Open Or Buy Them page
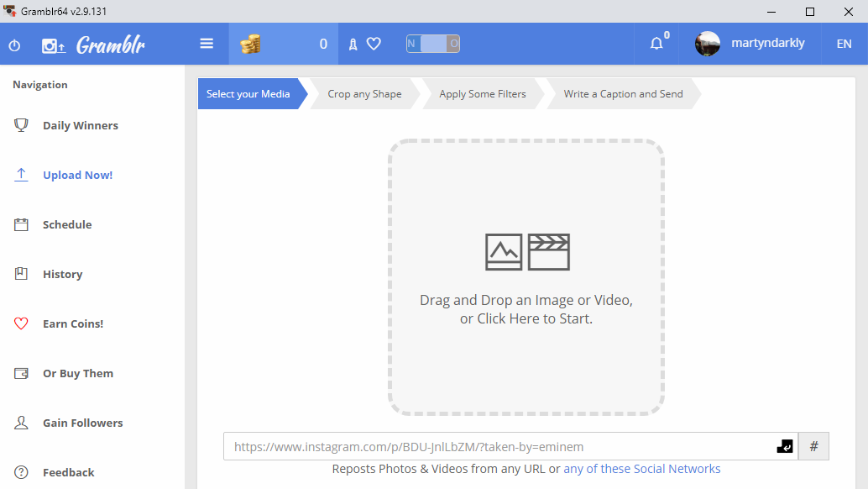This screenshot has height=489, width=868. point(78,373)
